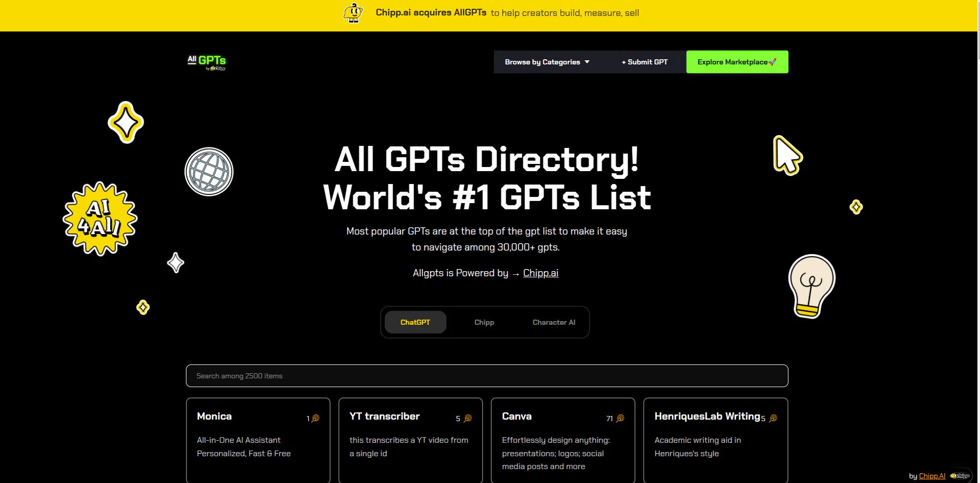
Task: Follow the Chipp.ai link under the headline
Action: click(x=541, y=273)
